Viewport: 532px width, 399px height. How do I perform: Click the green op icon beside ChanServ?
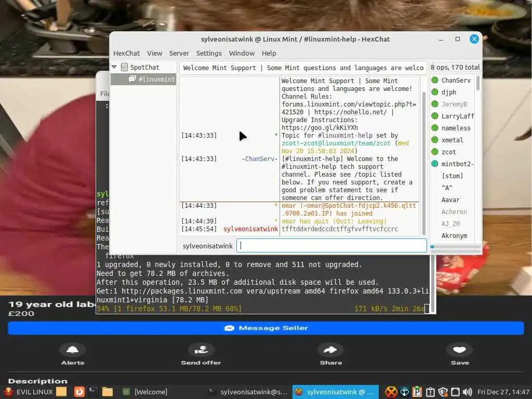[x=435, y=80]
